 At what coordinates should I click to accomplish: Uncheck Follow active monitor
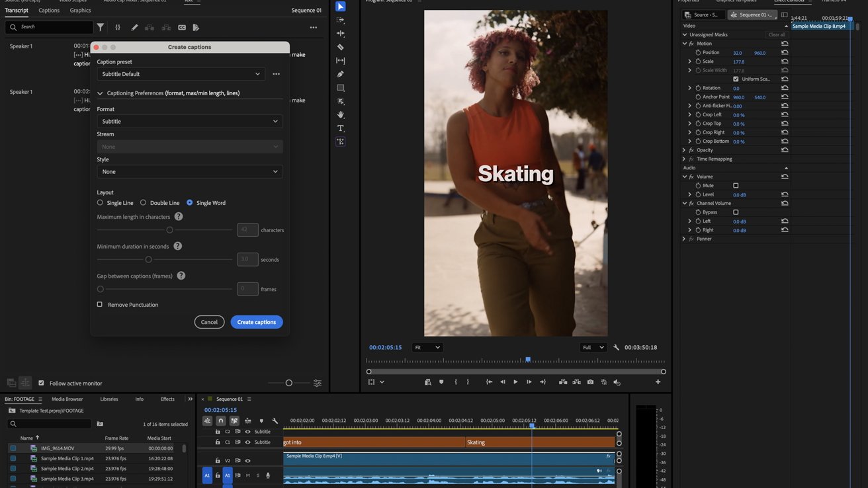(x=41, y=383)
